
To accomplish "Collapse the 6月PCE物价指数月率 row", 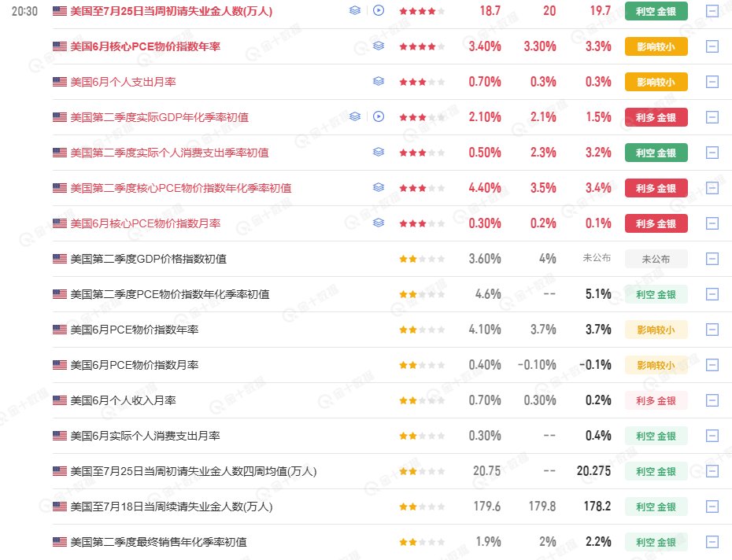I will [712, 365].
